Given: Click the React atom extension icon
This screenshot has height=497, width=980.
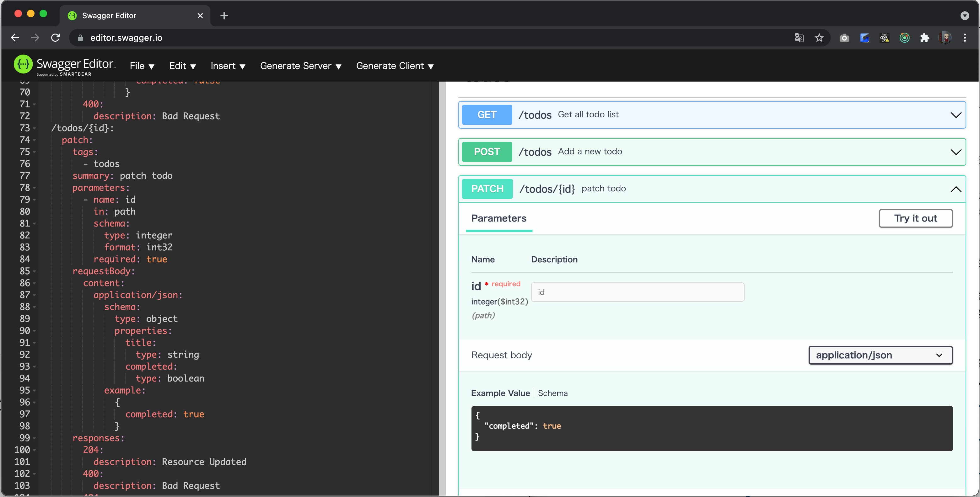Looking at the screenshot, I should (x=885, y=38).
